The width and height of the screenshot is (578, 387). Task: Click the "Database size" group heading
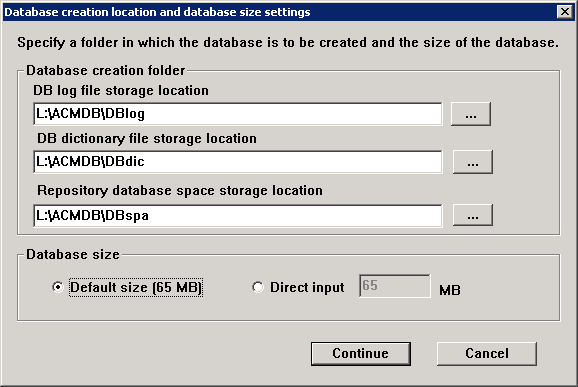(73, 254)
